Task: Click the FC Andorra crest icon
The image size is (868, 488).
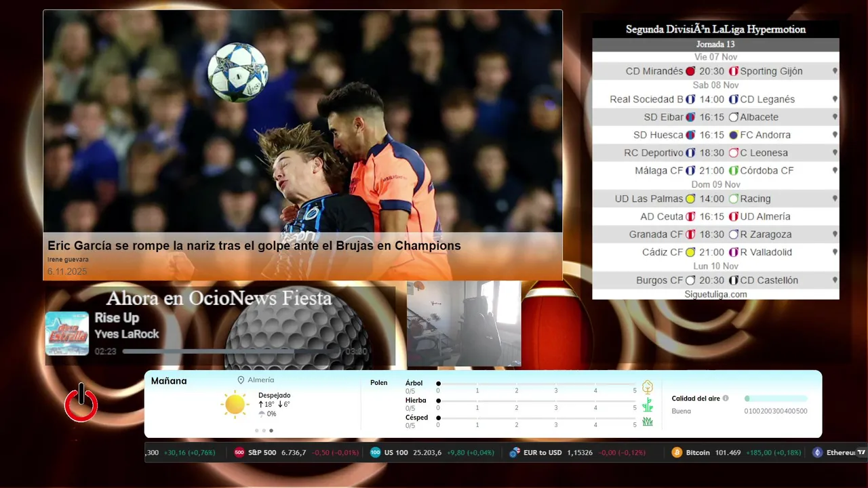Action: pyautogui.click(x=733, y=135)
